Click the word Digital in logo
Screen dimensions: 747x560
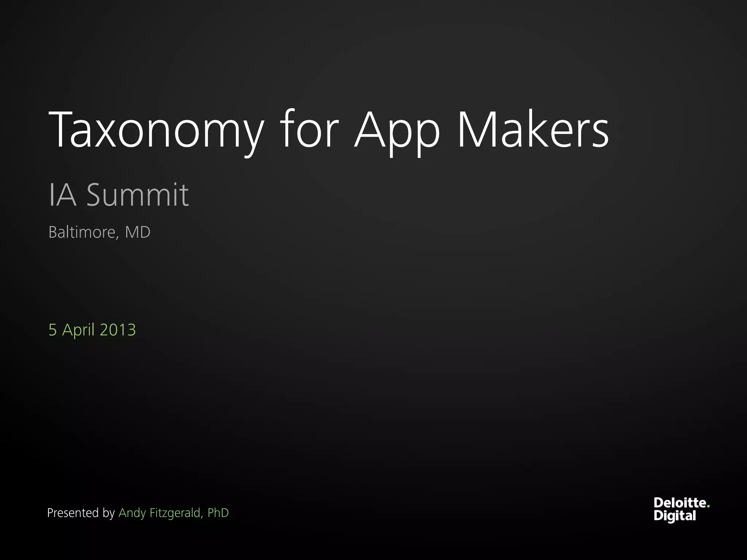click(x=674, y=516)
